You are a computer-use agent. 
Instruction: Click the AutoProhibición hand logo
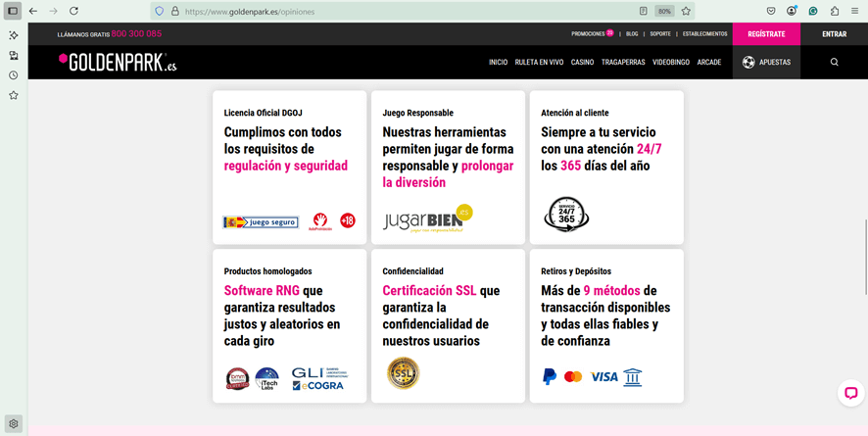320,221
